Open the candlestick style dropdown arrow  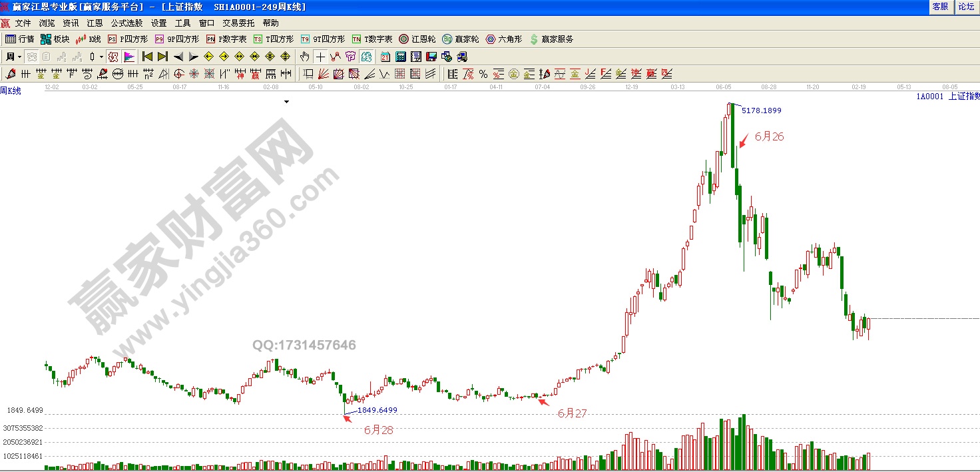click(101, 57)
